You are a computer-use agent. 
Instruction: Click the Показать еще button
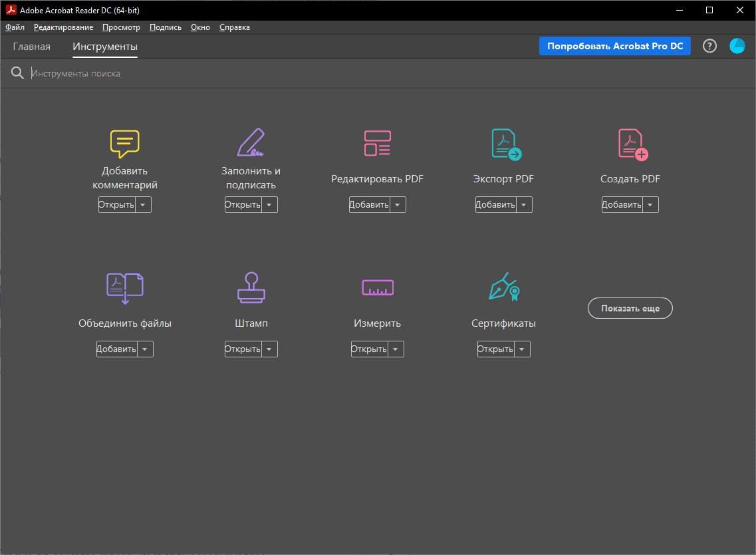pyautogui.click(x=630, y=308)
